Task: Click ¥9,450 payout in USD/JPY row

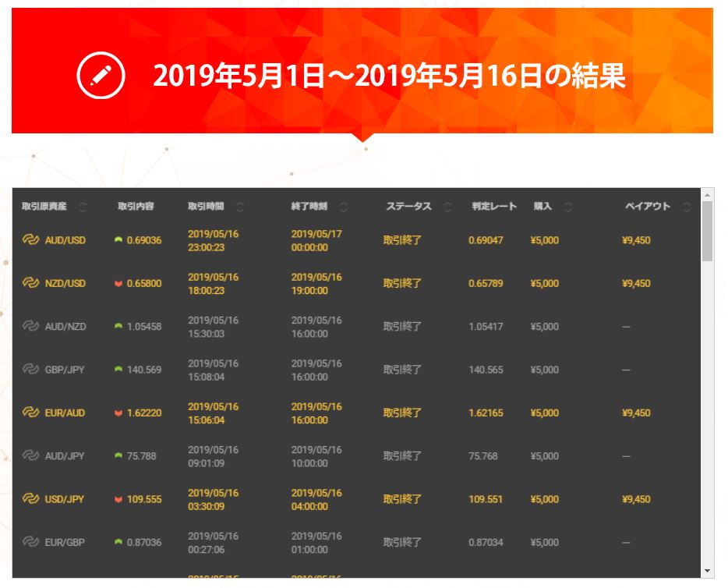Action: coord(636,499)
